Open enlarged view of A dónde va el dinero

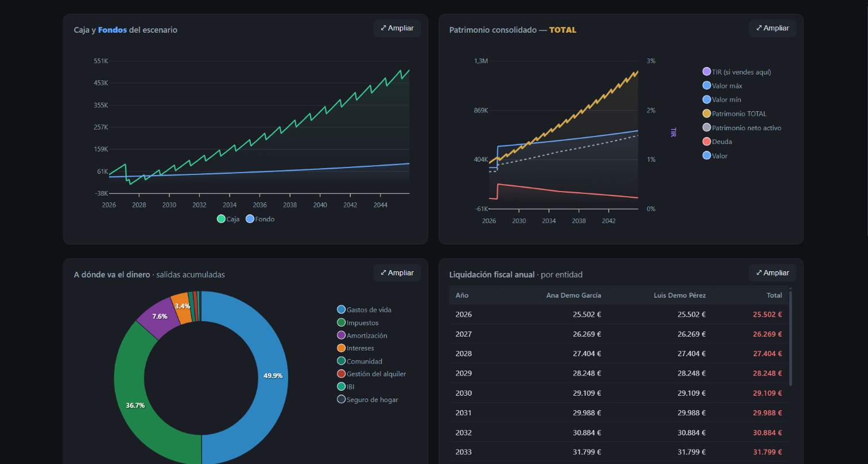397,273
